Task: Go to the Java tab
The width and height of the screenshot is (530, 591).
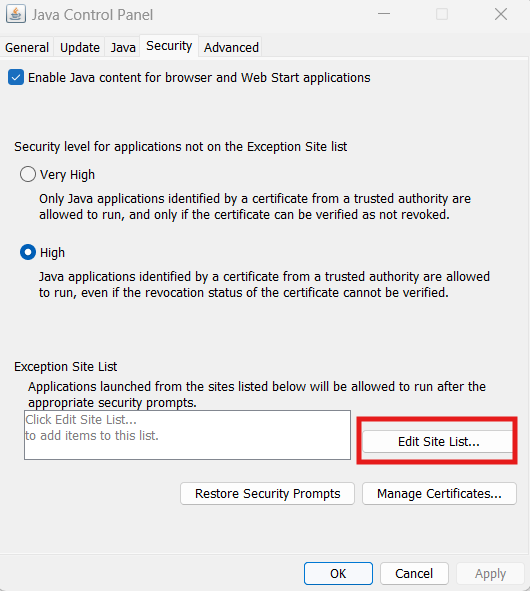Action: tap(123, 47)
